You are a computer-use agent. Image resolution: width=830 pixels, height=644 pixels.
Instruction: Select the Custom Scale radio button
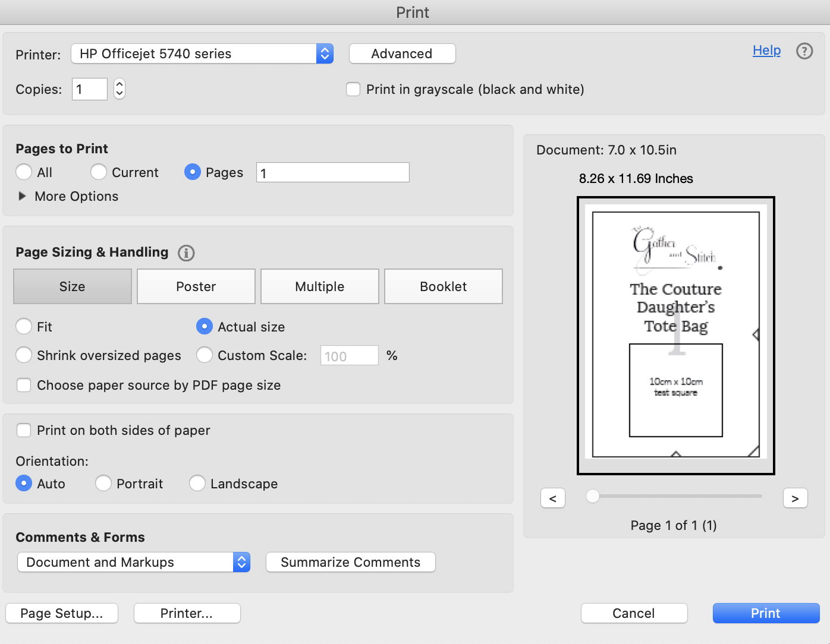[205, 355]
